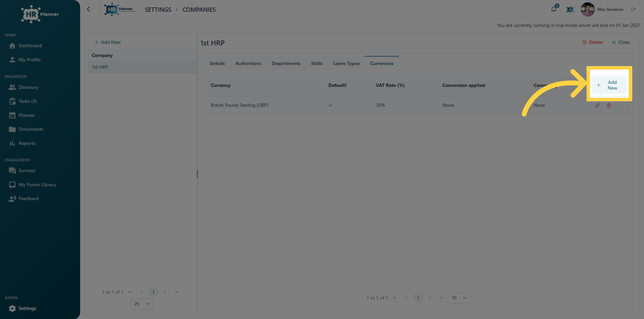Image resolution: width=644 pixels, height=319 pixels.
Task: Go back using the header back arrow
Action: [x=89, y=9]
